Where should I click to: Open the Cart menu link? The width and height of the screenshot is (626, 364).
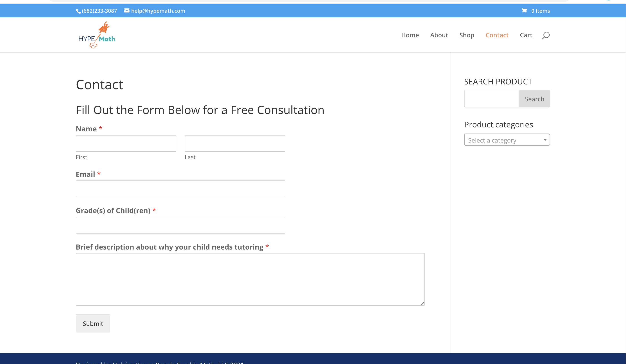[x=526, y=35]
